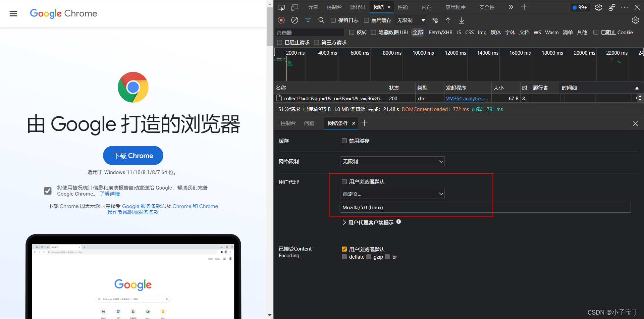Click the Download Chrome button

click(x=133, y=156)
